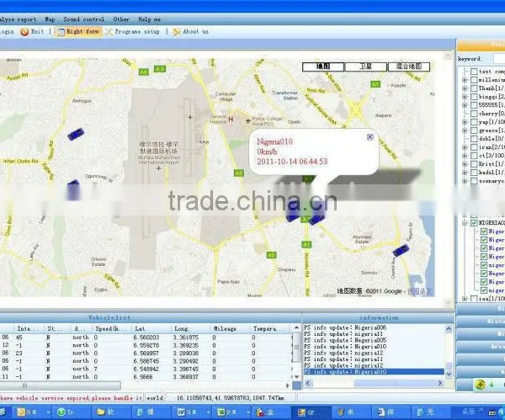The image size is (505, 420).
Task: Click the Exit toolbar icon
Action: click(x=24, y=32)
